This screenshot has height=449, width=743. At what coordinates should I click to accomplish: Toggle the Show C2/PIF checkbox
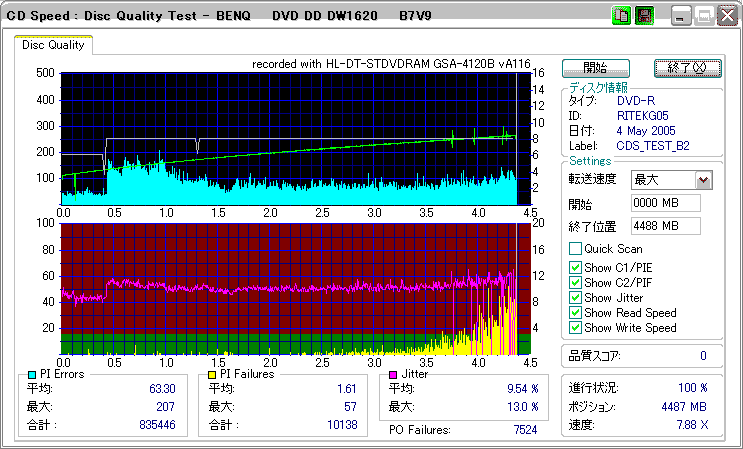point(575,283)
